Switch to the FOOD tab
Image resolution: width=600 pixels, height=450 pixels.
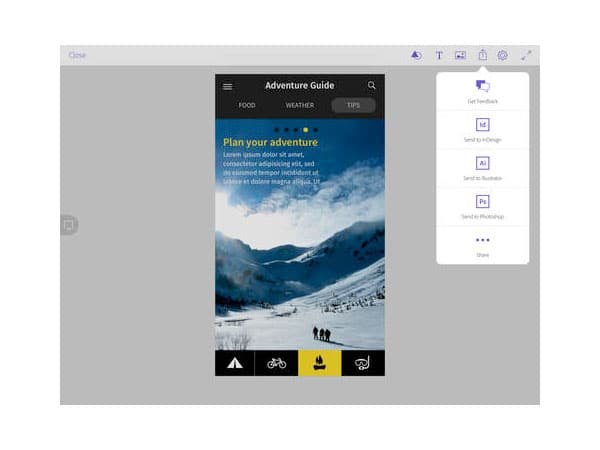pos(246,105)
